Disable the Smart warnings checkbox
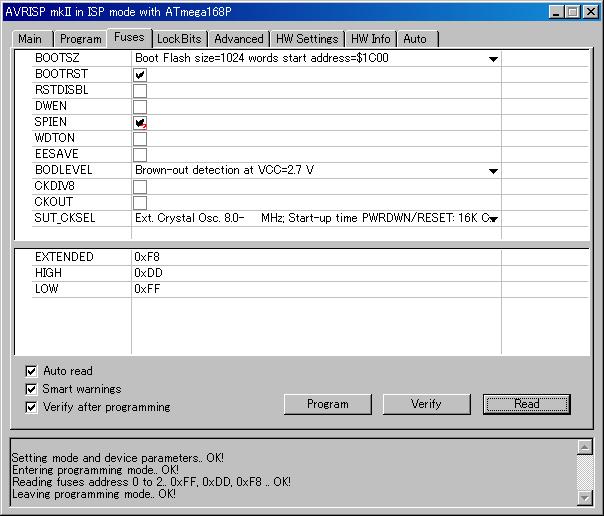The width and height of the screenshot is (604, 516). (31, 389)
